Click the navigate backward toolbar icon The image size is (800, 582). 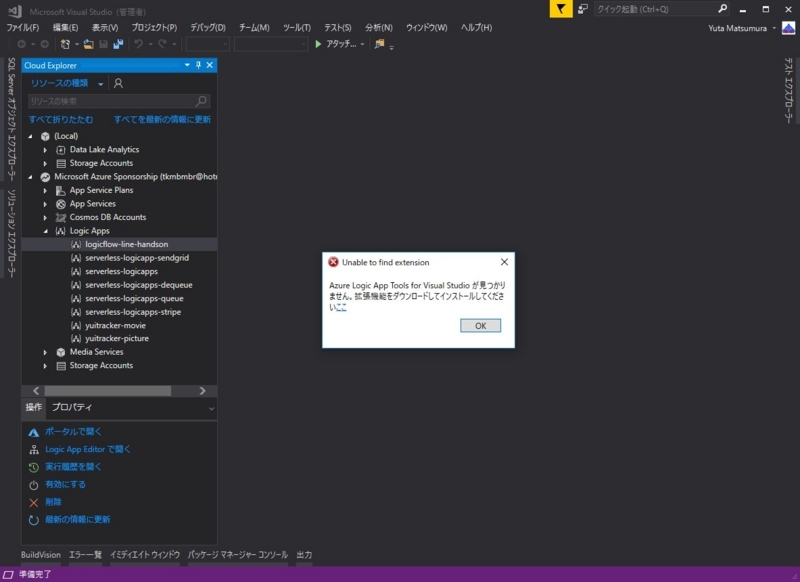[22, 44]
